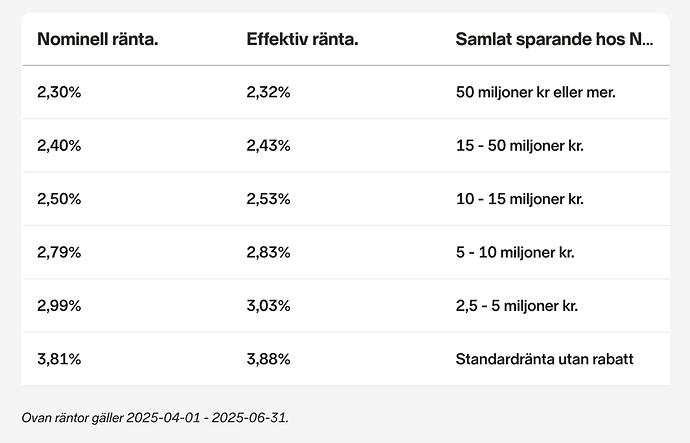Click the truncated "Samlat sparande hos N..." header
The height and width of the screenshot is (443, 690).
(x=555, y=40)
